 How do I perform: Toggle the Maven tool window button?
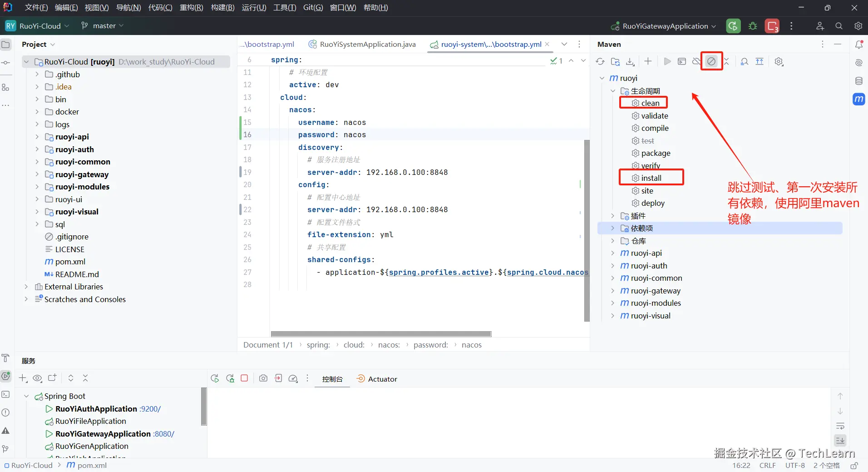coord(859,99)
